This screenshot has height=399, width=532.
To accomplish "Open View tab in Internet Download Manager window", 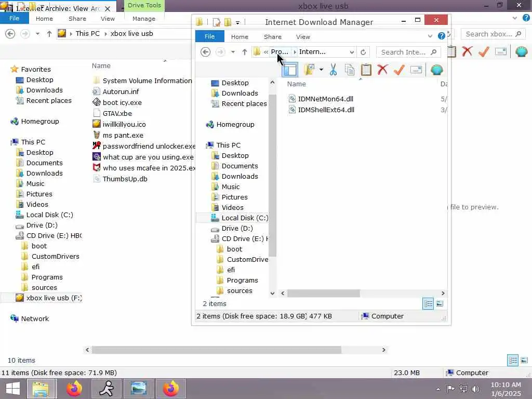I will click(303, 37).
